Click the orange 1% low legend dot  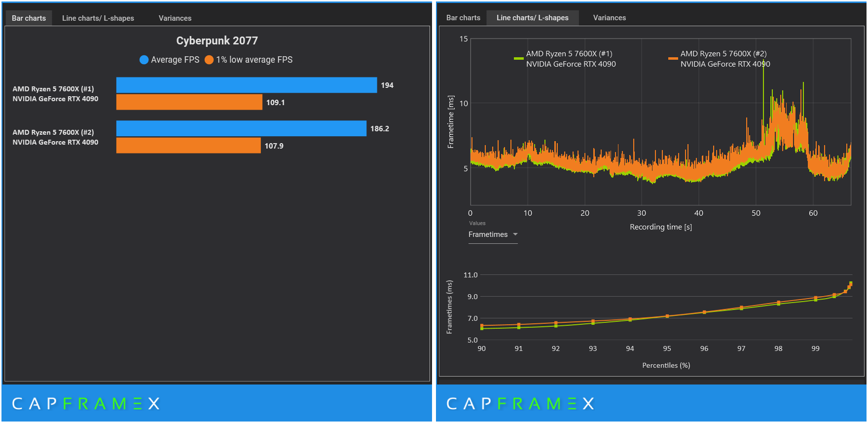click(x=209, y=60)
